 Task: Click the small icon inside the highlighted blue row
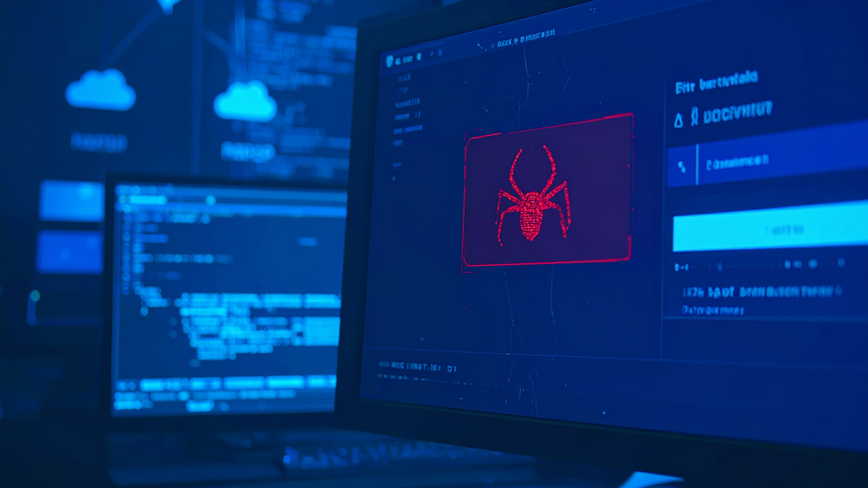point(682,166)
